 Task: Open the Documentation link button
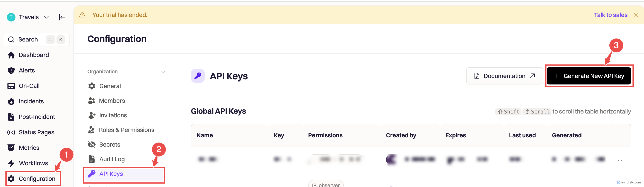pos(504,76)
